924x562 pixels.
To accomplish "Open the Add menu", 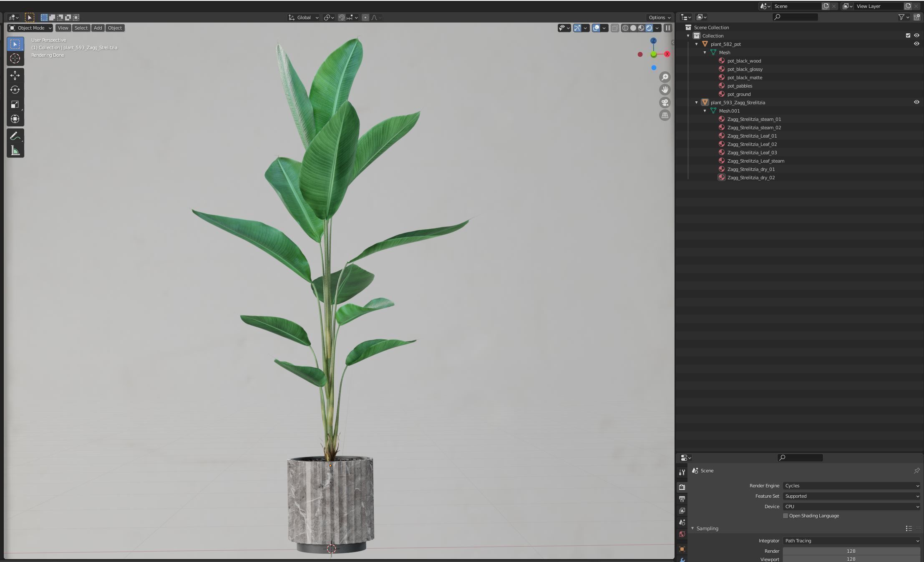I will [x=98, y=28].
